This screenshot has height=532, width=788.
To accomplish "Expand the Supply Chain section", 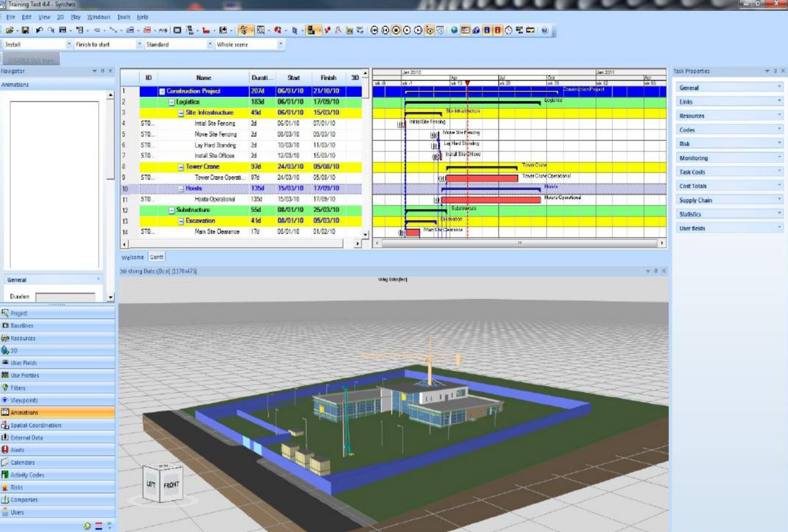I will 730,200.
